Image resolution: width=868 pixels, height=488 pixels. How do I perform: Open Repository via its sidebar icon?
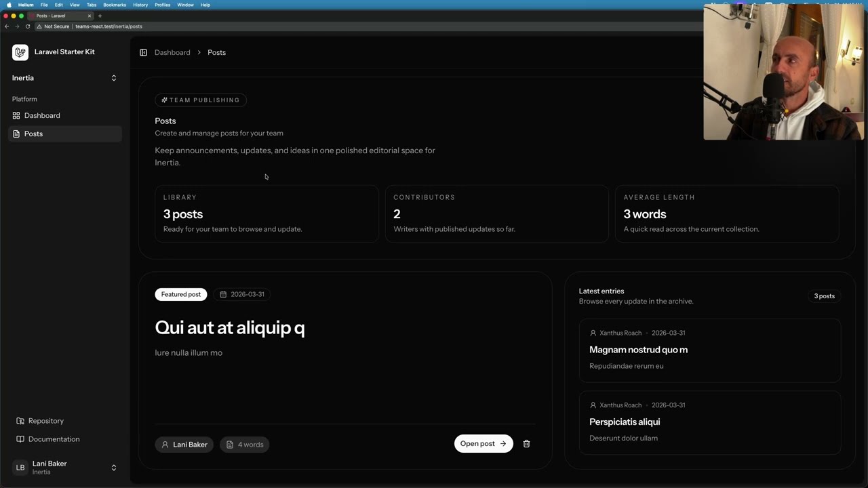pos(20,421)
